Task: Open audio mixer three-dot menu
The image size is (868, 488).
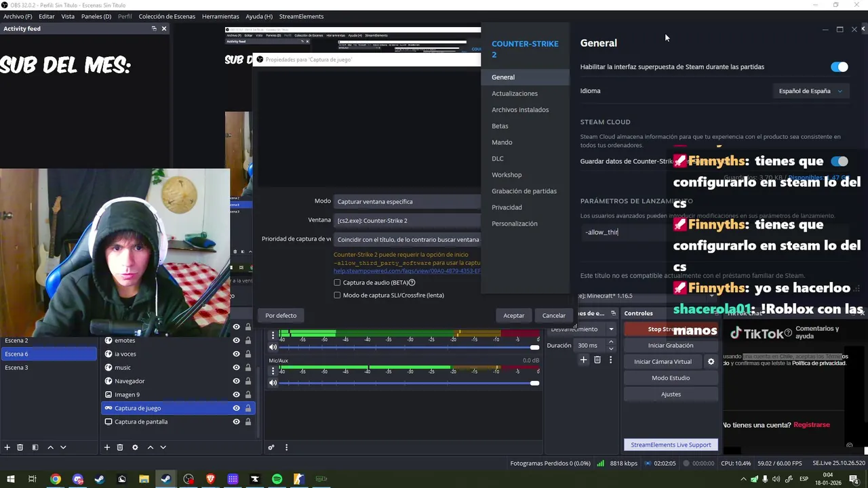Action: tap(286, 447)
